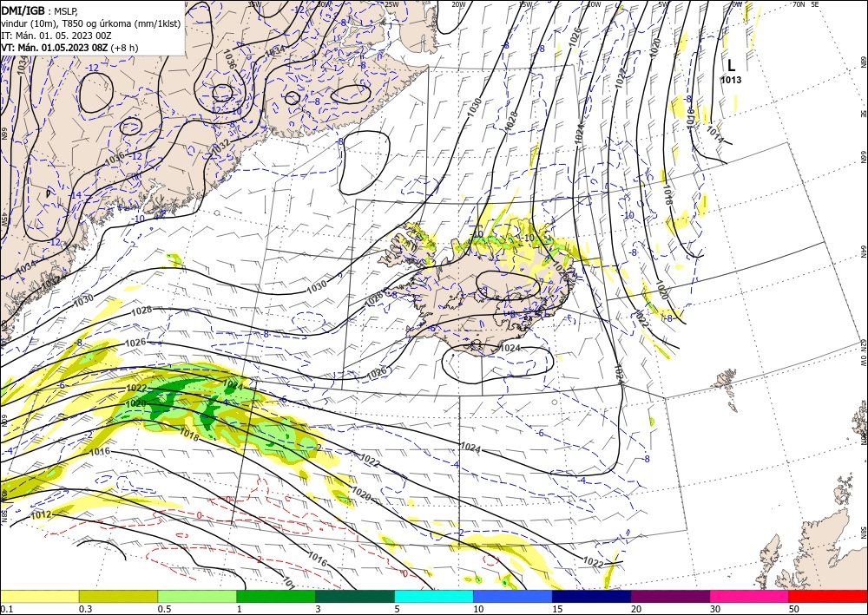
Task: Select the pink 30–50 legend swatch
Action: point(750,596)
